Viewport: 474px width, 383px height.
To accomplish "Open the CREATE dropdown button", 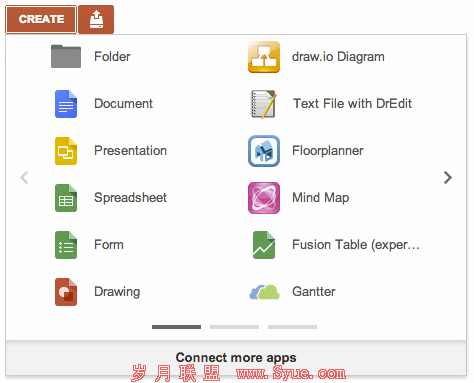I will point(41,19).
